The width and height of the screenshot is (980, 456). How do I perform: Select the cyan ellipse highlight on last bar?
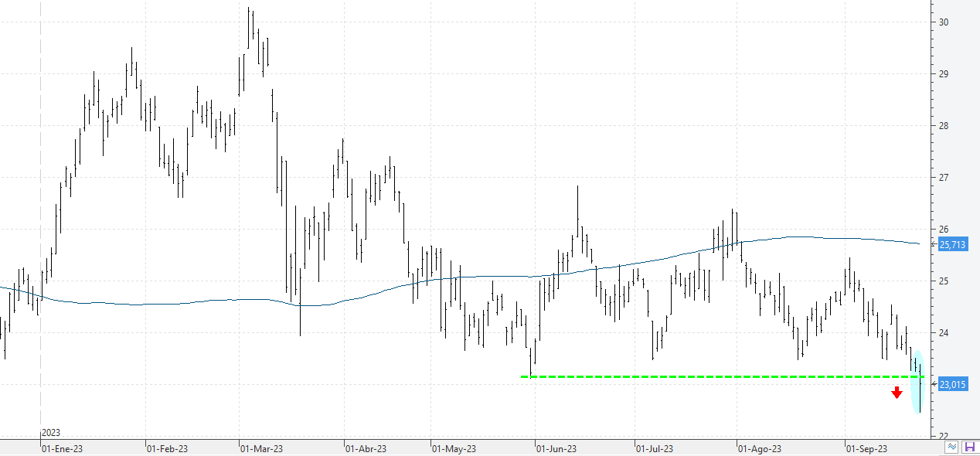(917, 383)
